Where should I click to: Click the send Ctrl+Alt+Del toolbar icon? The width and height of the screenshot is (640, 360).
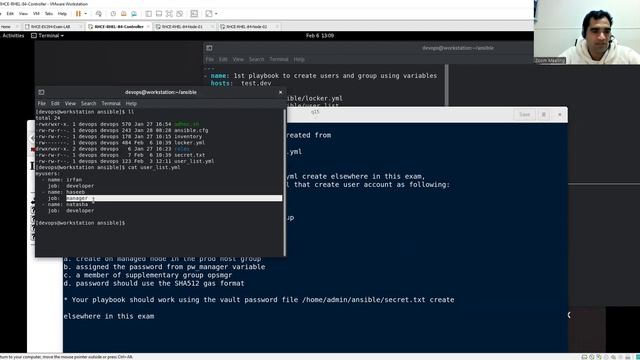pos(99,13)
